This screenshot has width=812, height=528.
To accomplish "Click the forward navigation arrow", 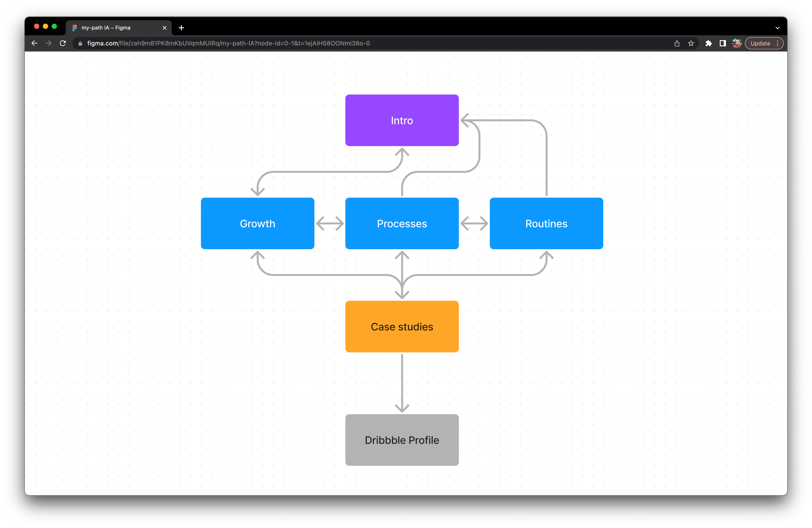I will pos(49,43).
